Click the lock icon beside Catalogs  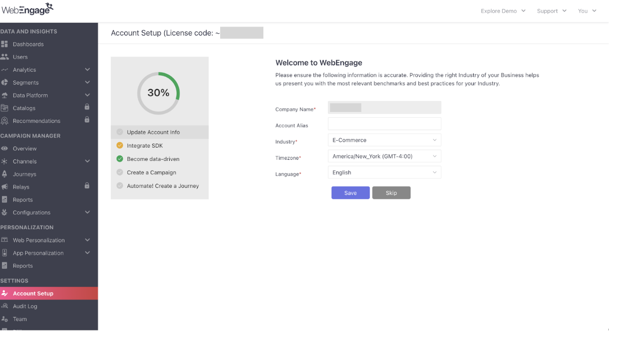click(87, 107)
